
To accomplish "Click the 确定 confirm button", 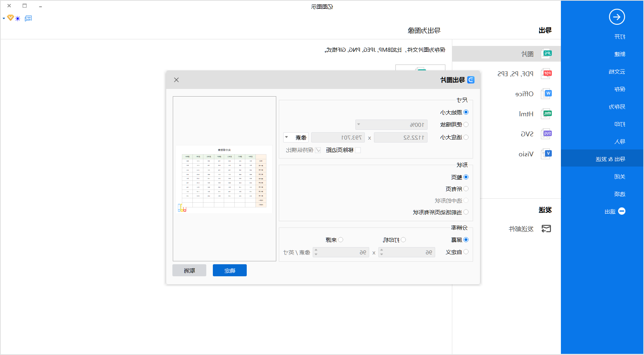I will pyautogui.click(x=230, y=270).
